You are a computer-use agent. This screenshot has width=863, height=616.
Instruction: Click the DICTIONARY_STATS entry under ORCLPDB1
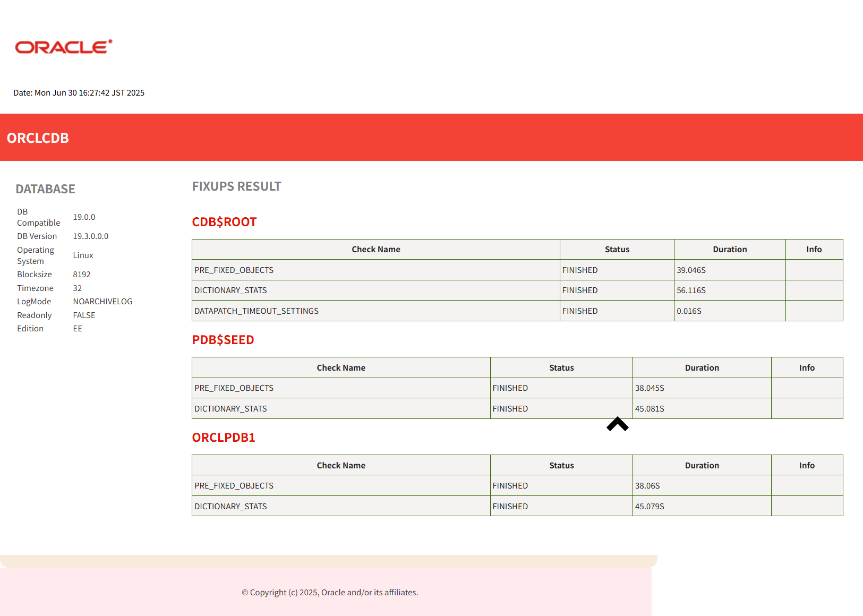pyautogui.click(x=230, y=506)
